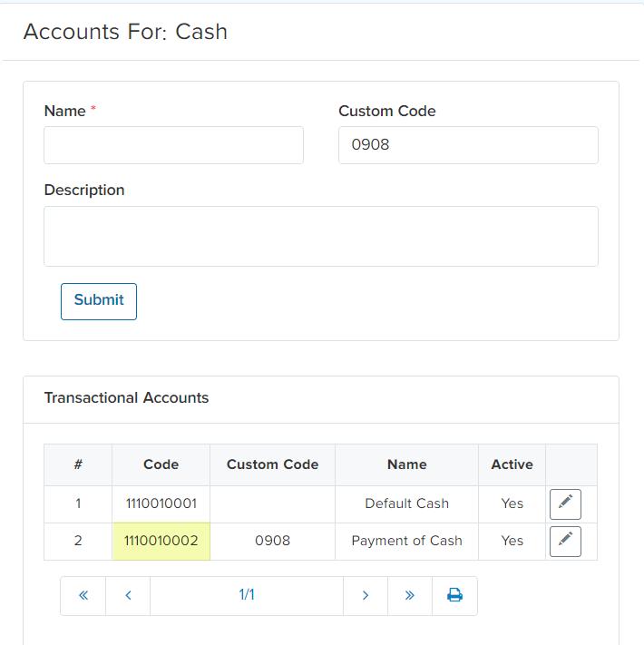
Task: Edit the Default Cash account row
Action: click(565, 503)
